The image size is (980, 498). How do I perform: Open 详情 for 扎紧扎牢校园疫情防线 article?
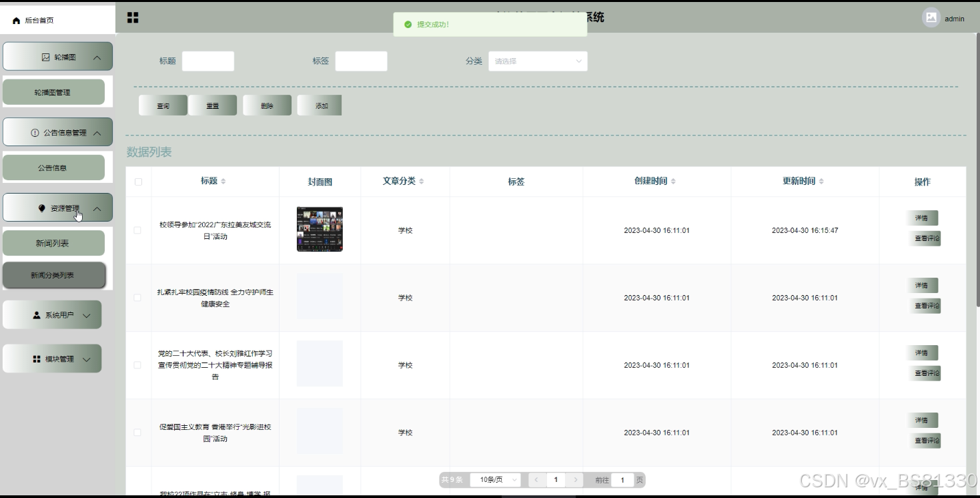pos(922,286)
